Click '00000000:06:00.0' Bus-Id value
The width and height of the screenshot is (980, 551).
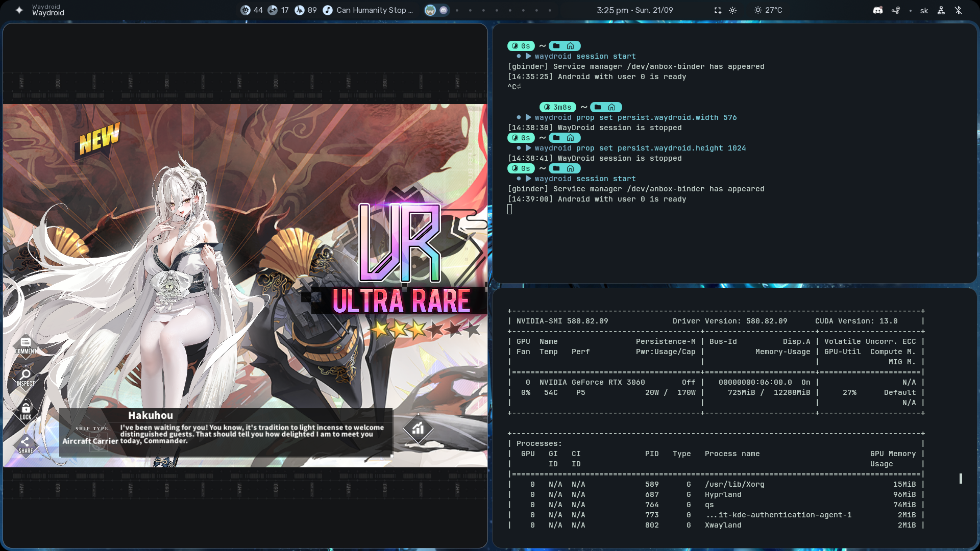[x=755, y=382]
